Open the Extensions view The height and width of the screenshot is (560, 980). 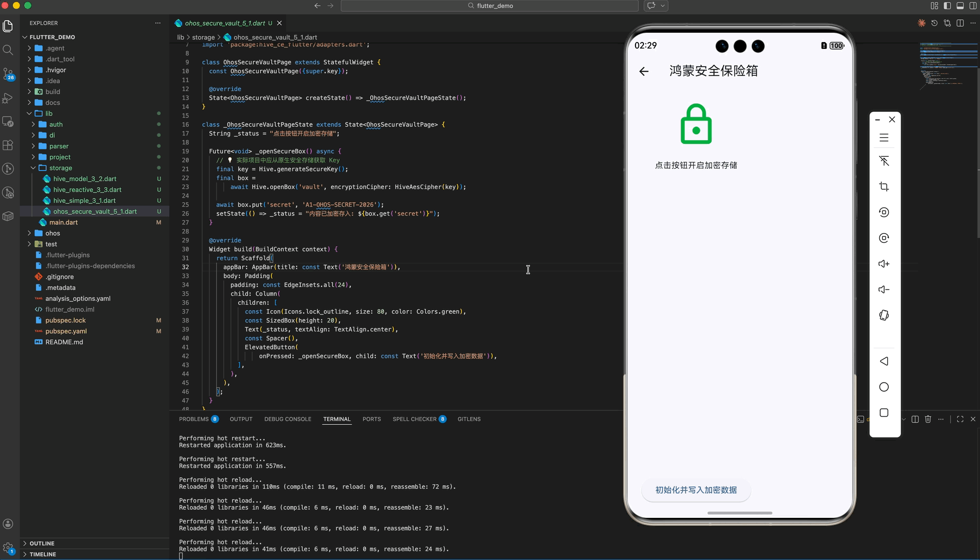pyautogui.click(x=8, y=145)
